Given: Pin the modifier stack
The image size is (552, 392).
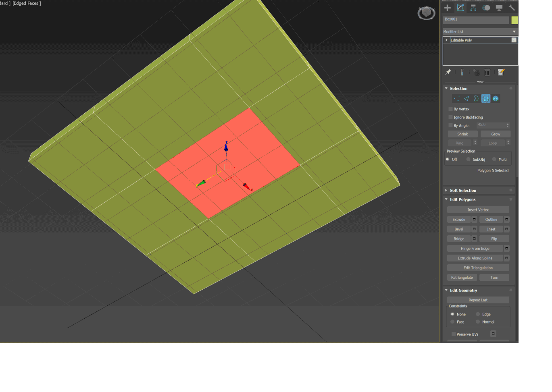Looking at the screenshot, I should (448, 72).
